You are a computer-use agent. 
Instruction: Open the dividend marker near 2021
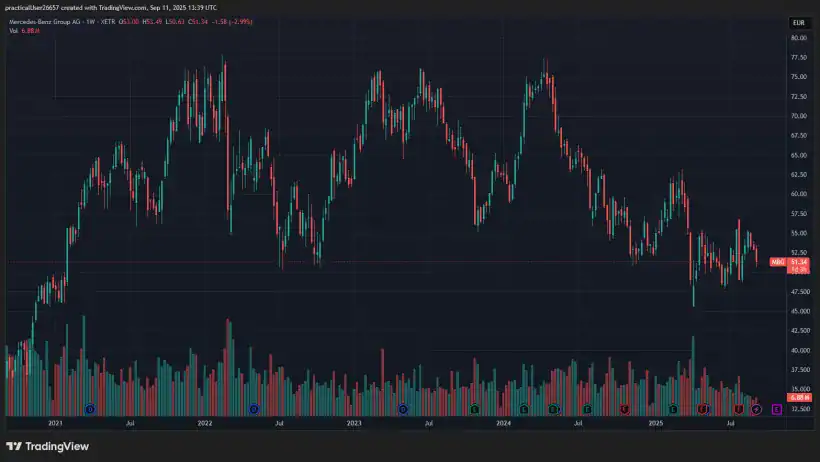(91, 408)
